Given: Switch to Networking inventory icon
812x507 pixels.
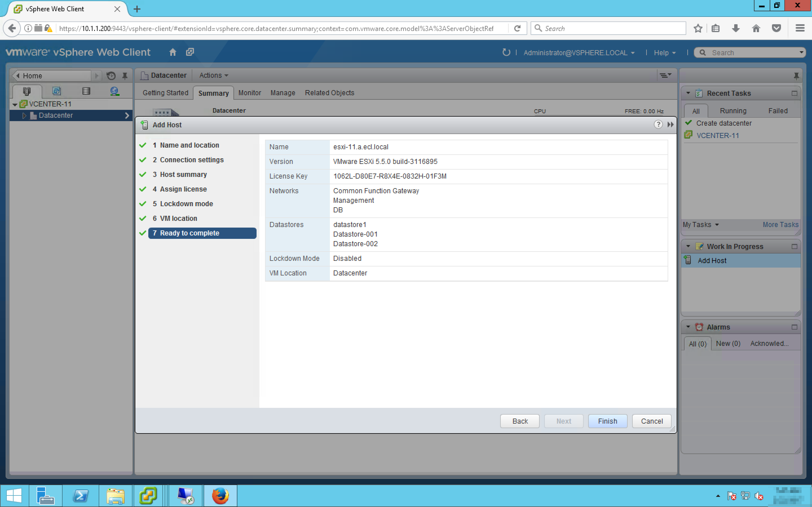Looking at the screenshot, I should pos(115,91).
